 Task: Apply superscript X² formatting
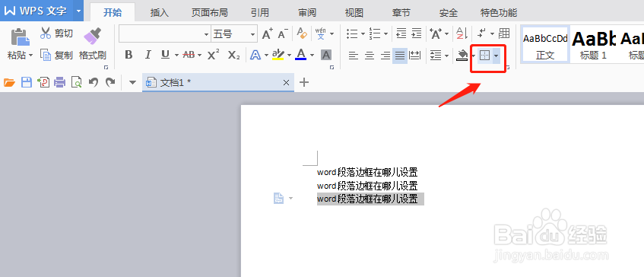click(x=213, y=55)
